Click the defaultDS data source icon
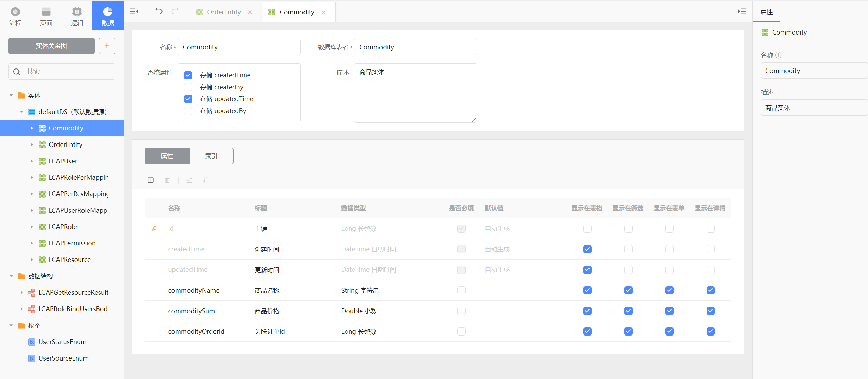The height and width of the screenshot is (379, 868). tap(32, 112)
